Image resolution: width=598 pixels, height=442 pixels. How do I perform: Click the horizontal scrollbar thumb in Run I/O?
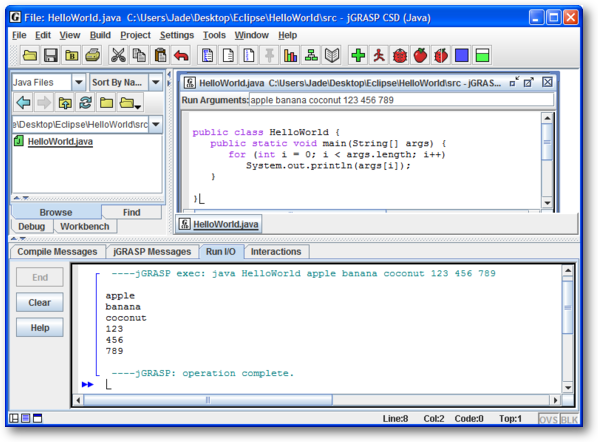click(x=208, y=400)
